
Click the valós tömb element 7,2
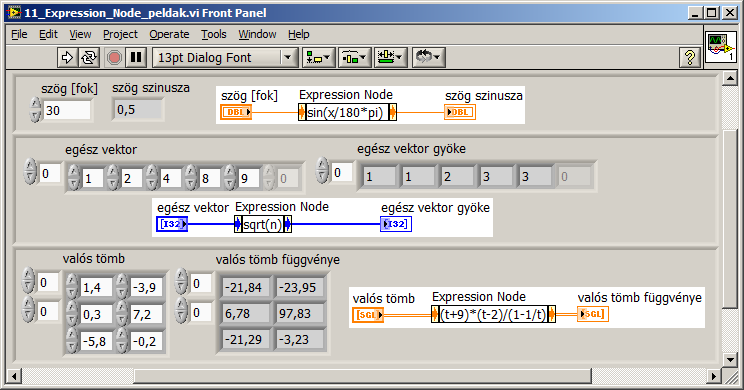(147, 314)
